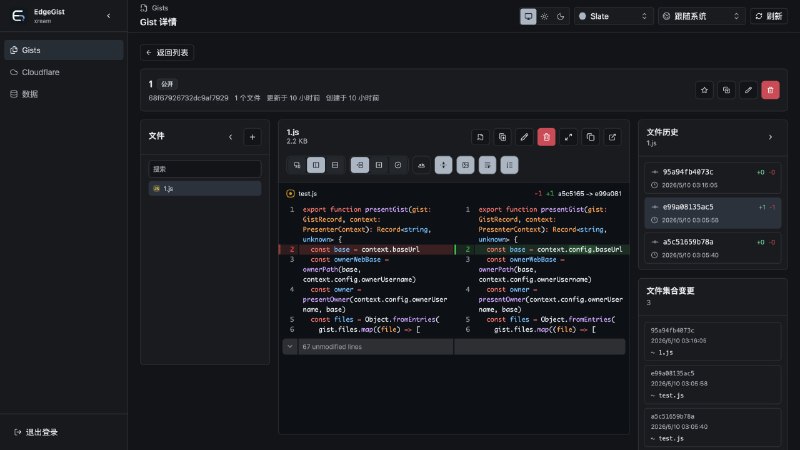Toggle the vertical expand arrows option in diff toolbar
Viewport: 800px width, 450px height.
pos(443,165)
